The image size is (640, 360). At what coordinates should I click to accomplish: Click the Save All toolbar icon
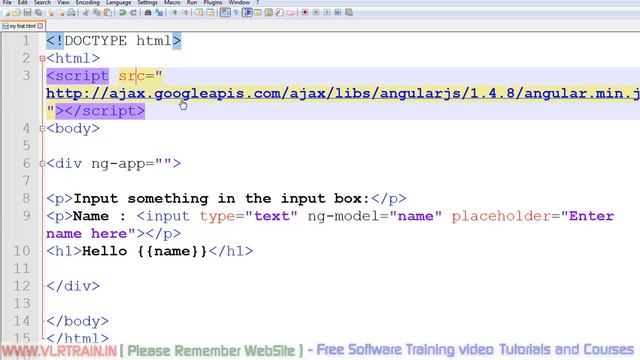38,13
